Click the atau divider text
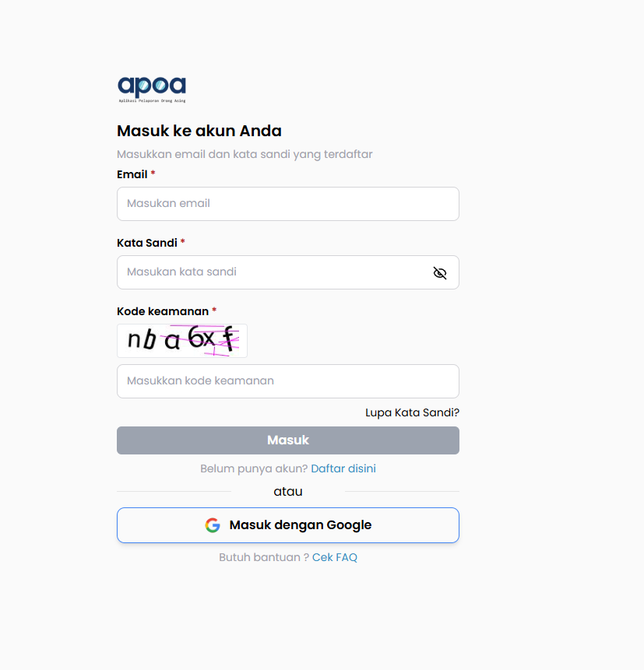Screen dimensions: 644x670 click(288, 492)
